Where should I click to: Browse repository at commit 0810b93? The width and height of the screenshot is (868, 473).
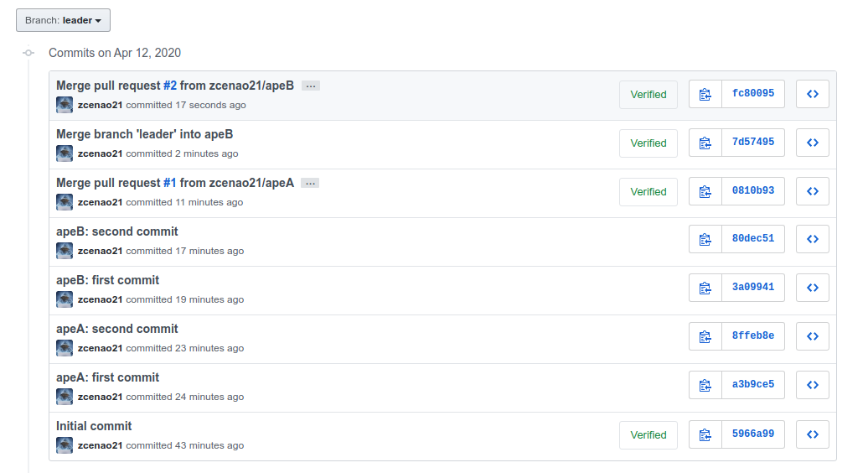pos(813,192)
